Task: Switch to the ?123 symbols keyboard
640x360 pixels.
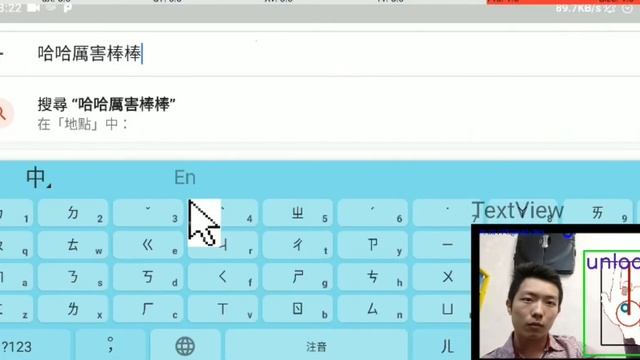Action: 35,345
